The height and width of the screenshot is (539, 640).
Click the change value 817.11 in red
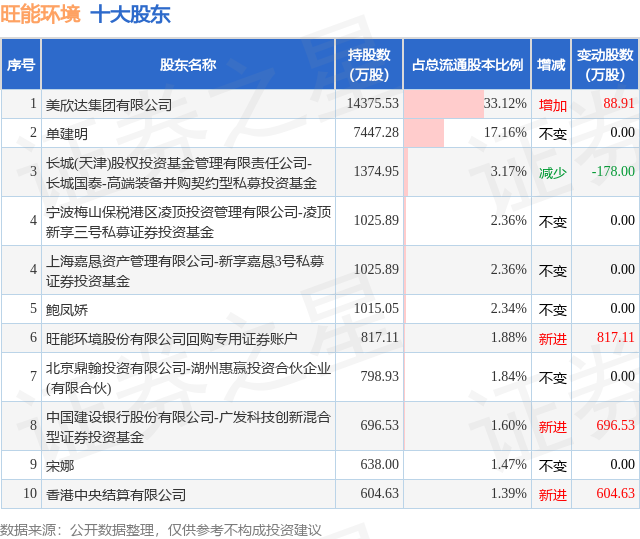tap(616, 337)
